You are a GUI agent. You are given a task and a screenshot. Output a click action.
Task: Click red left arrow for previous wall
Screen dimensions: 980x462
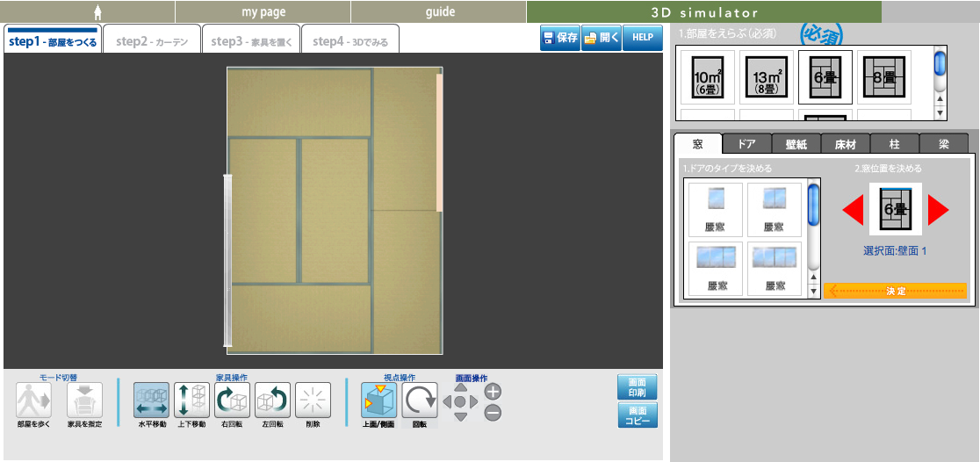click(x=854, y=209)
